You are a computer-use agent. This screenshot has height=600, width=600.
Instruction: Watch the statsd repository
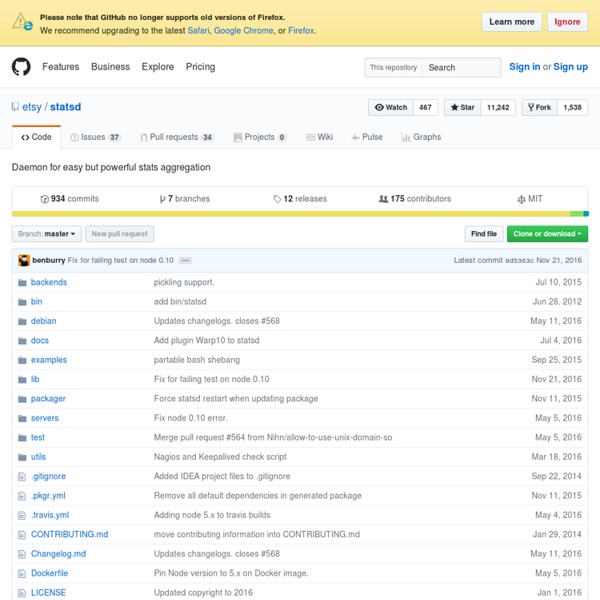391,108
